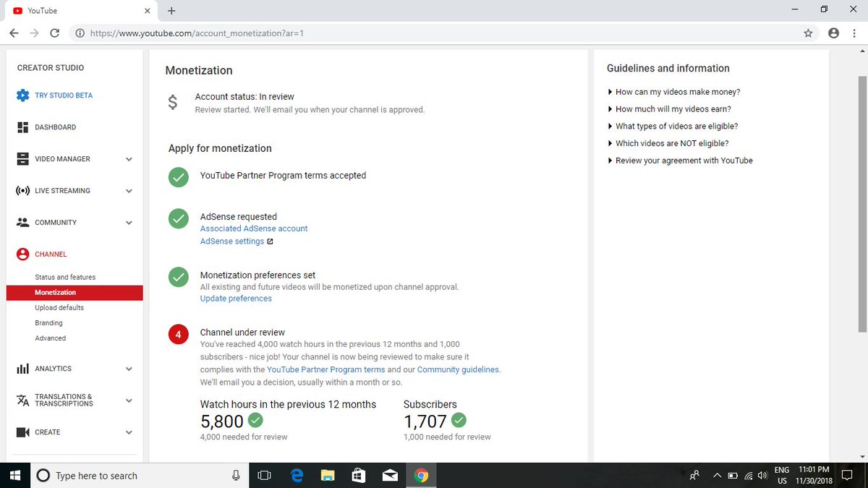Expand 'What types of videos are eligible?'
868x488 pixels.
pos(673,127)
